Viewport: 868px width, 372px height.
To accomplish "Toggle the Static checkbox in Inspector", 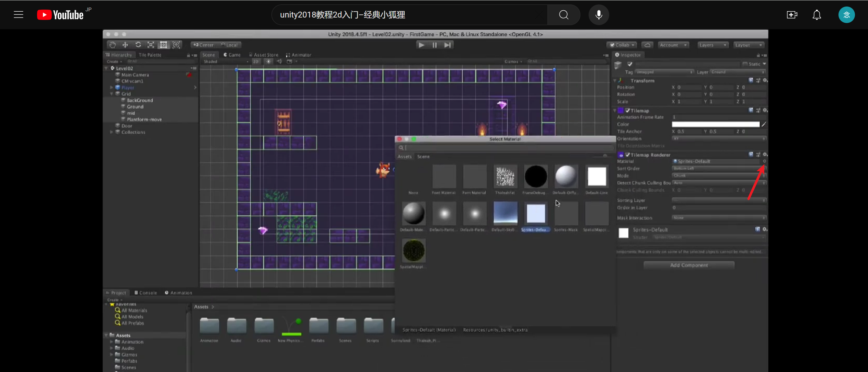I will pyautogui.click(x=745, y=64).
